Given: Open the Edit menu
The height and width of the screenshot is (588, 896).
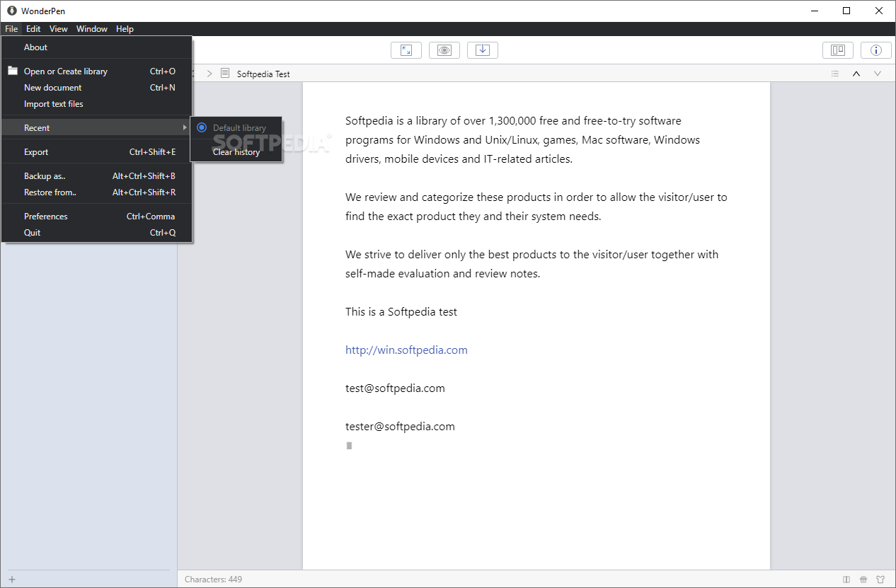Looking at the screenshot, I should click(x=33, y=29).
